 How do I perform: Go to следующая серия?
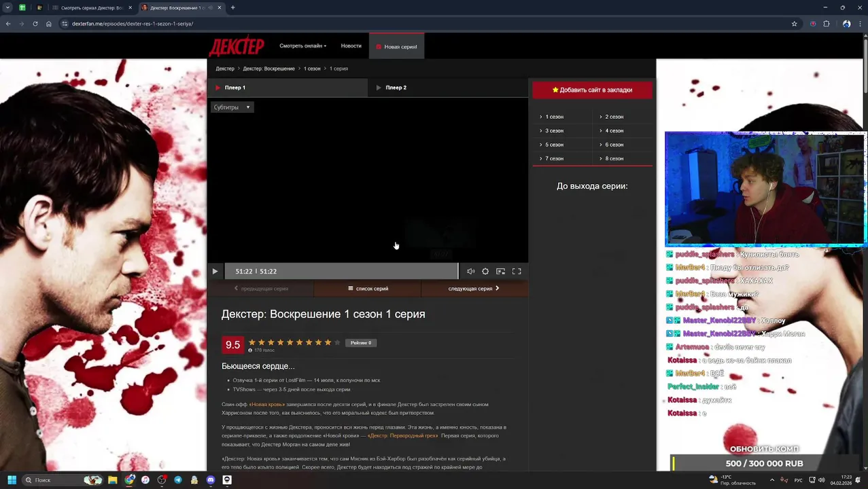click(474, 289)
